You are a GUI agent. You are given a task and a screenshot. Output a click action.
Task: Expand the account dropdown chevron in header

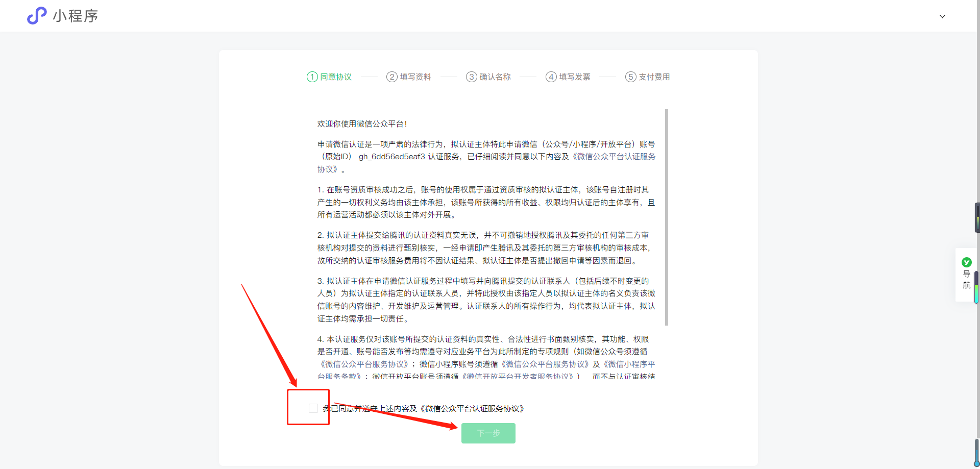[942, 16]
